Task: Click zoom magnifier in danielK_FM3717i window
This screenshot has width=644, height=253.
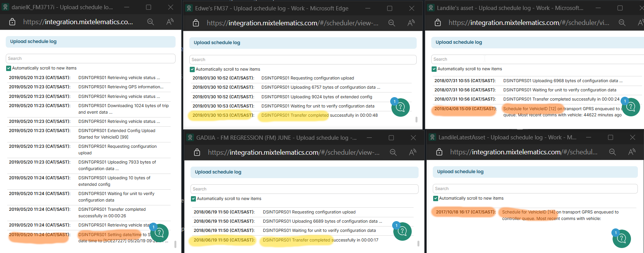Action: [x=151, y=22]
